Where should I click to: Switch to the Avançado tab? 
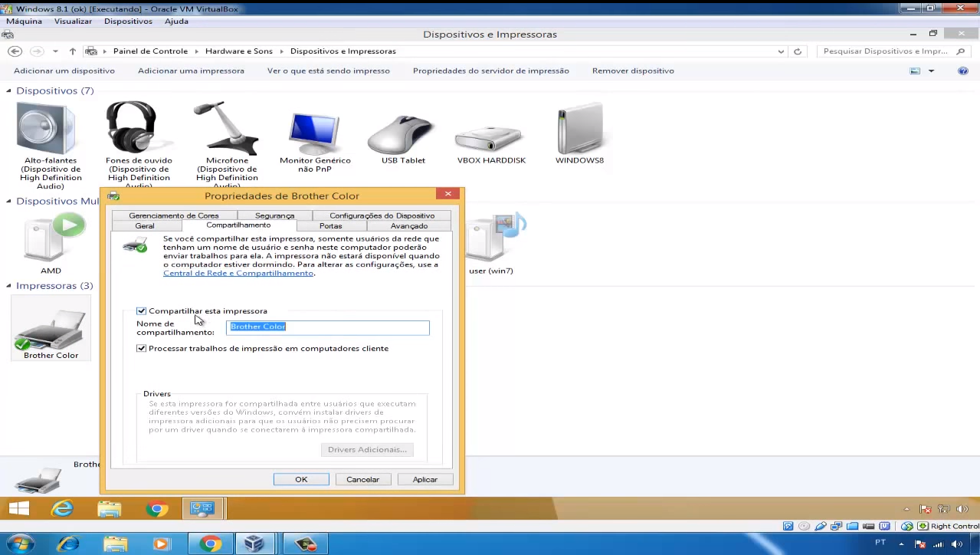tap(409, 226)
